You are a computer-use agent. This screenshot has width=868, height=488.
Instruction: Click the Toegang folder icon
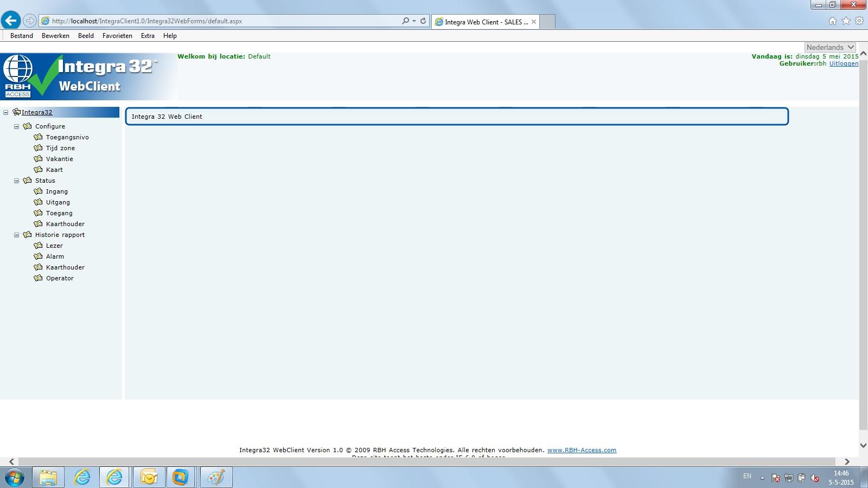38,213
